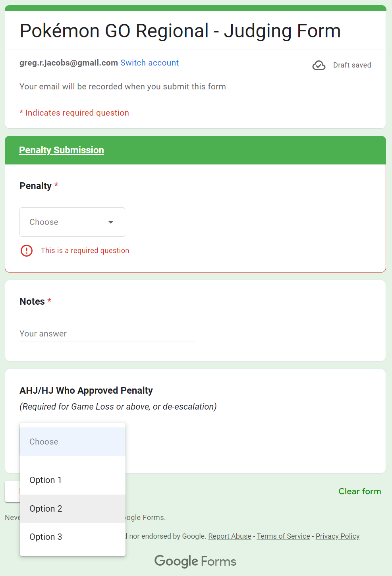Viewport: 392px width, 576px height.
Task: Click the Pokémon GO Regional form title
Action: [x=180, y=31]
